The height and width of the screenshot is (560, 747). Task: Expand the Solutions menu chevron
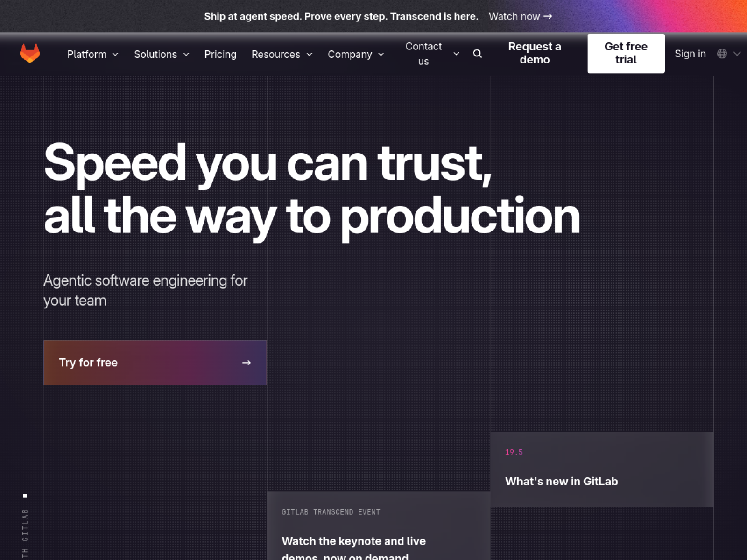[186, 55]
